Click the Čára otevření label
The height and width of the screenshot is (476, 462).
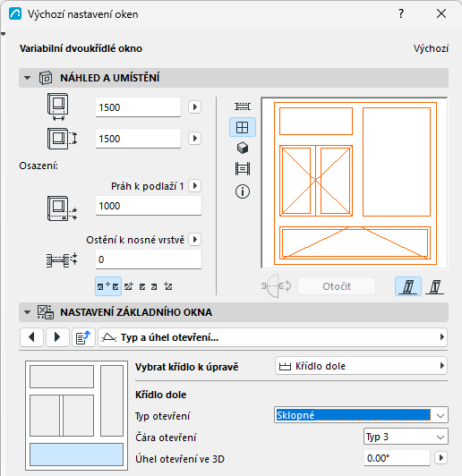click(x=166, y=438)
